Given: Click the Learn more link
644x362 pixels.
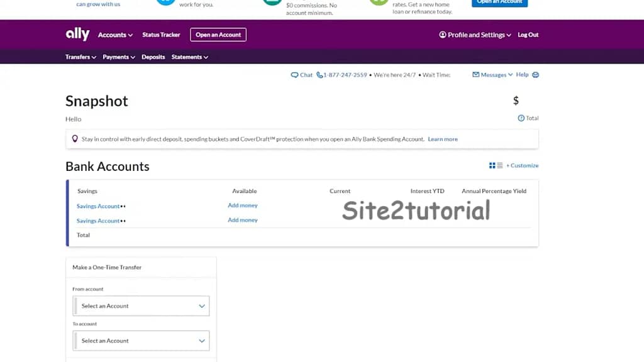Looking at the screenshot, I should point(443,139).
